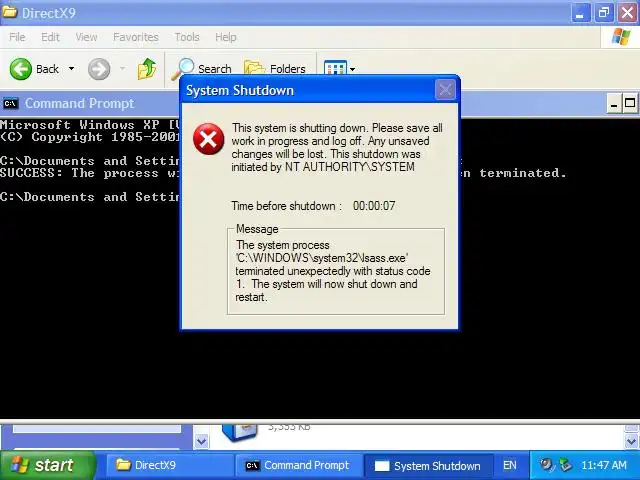Image resolution: width=640 pixels, height=480 pixels.
Task: Click the EN language indicator
Action: point(509,465)
